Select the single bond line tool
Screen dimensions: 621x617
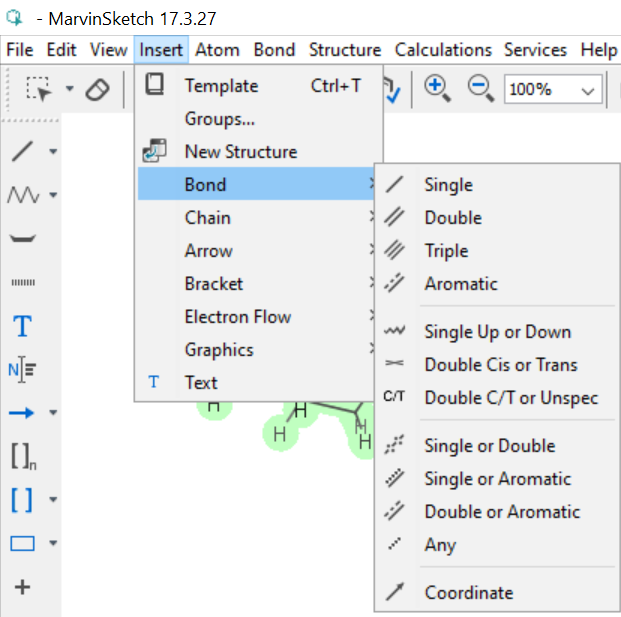[x=22, y=152]
